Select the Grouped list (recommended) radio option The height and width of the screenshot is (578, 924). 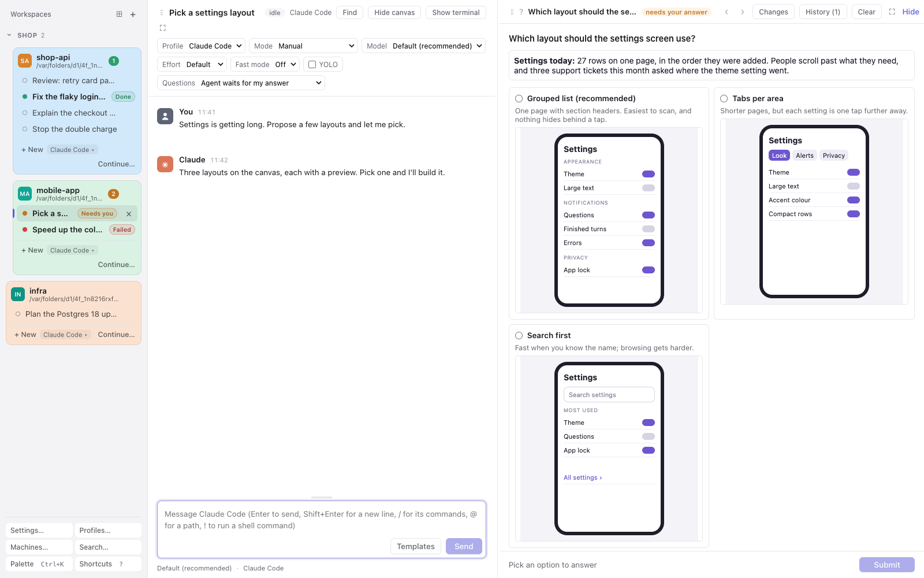pyautogui.click(x=519, y=99)
